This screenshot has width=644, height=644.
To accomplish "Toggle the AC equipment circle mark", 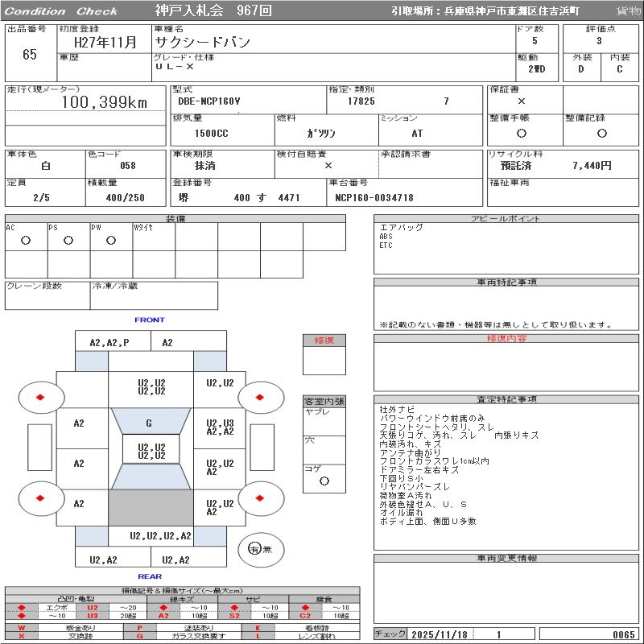I will point(26,241).
